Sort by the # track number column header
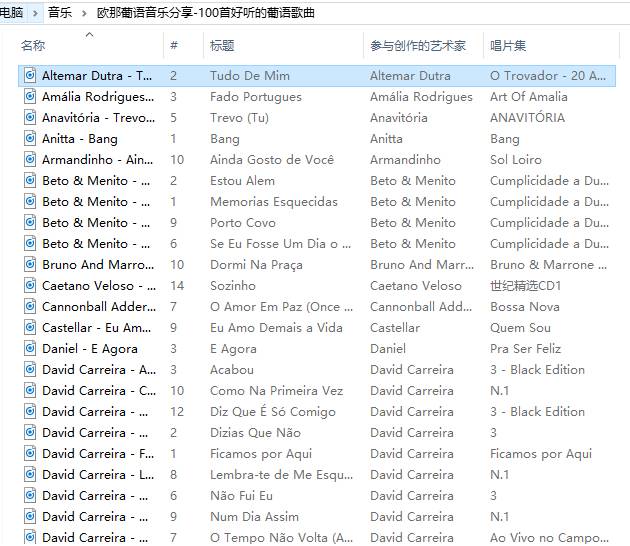The width and height of the screenshot is (630, 546). click(x=174, y=45)
